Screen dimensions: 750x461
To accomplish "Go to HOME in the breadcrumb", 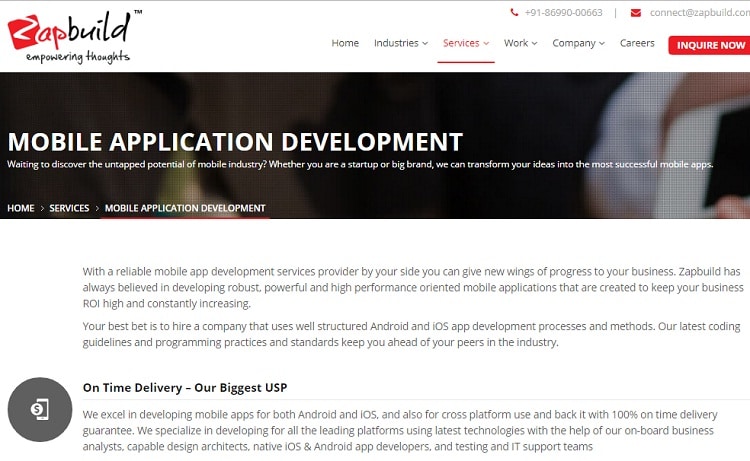I will pyautogui.click(x=21, y=209).
